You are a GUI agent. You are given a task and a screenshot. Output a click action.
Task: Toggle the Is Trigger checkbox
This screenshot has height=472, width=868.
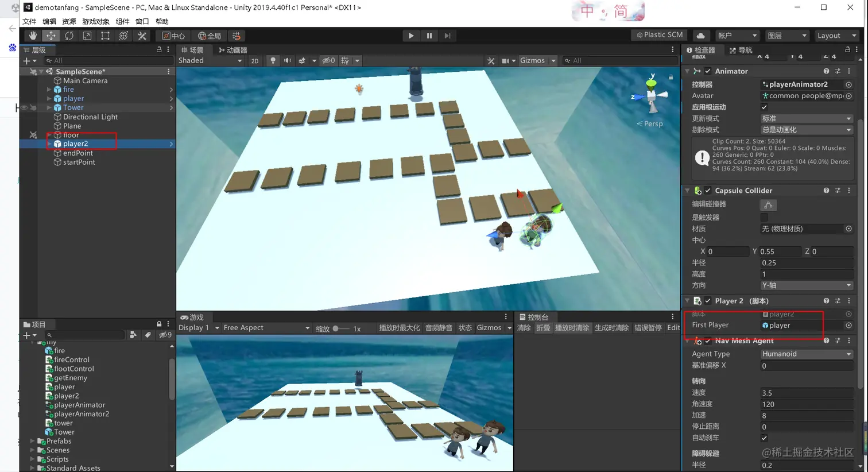point(764,218)
